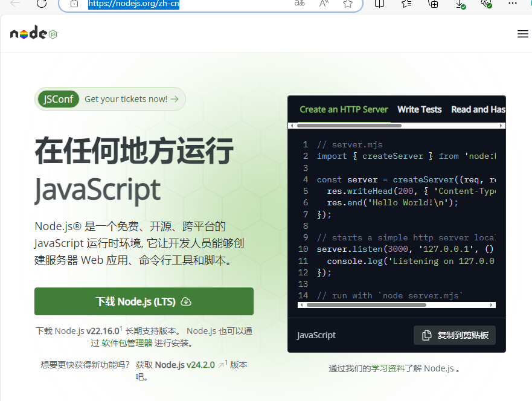Click the cloud download icon in button
Viewport: 532px width, 401px height.
pos(186,301)
